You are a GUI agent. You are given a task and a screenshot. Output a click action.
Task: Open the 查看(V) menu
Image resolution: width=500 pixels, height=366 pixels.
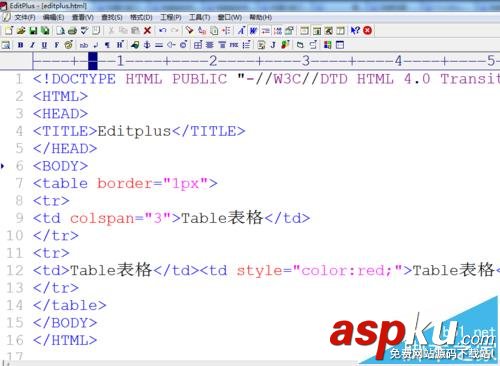(x=83, y=17)
